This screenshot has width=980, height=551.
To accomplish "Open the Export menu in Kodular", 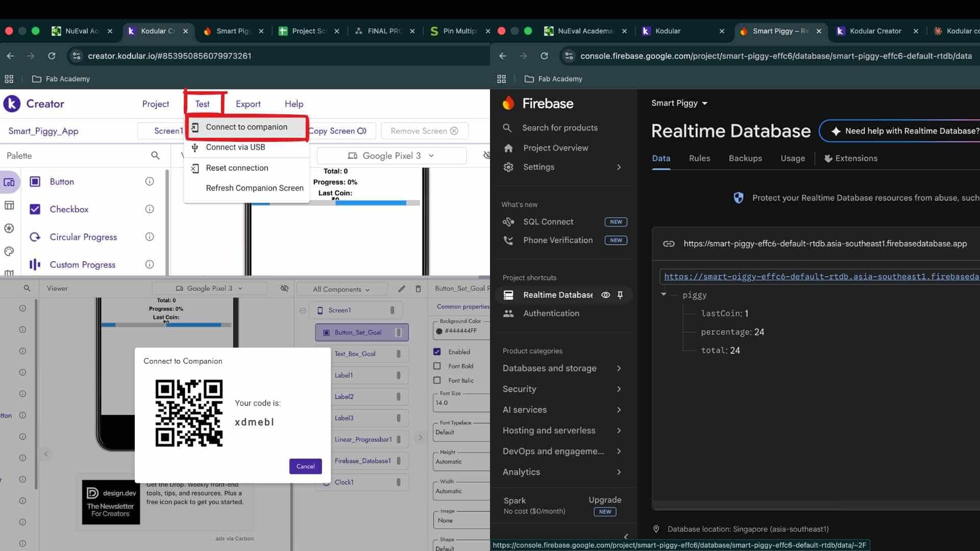I will pyautogui.click(x=248, y=104).
